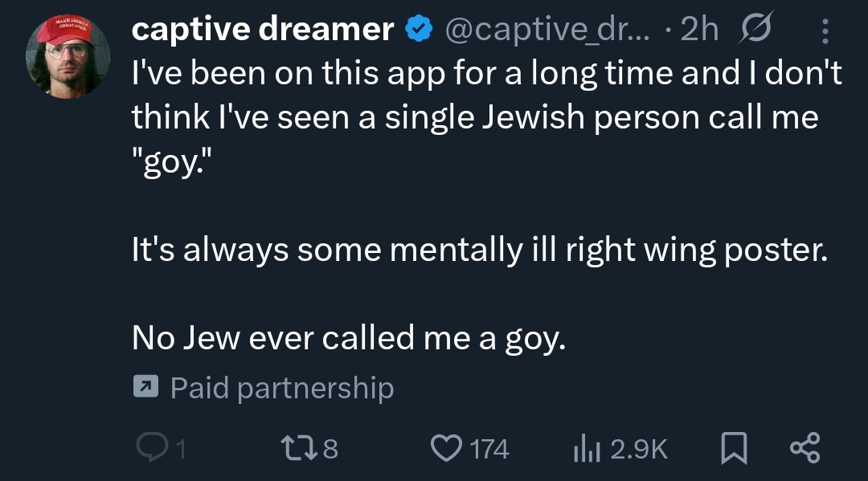This screenshot has width=868, height=481.
Task: Click the 2.9K views count
Action: 639,449
